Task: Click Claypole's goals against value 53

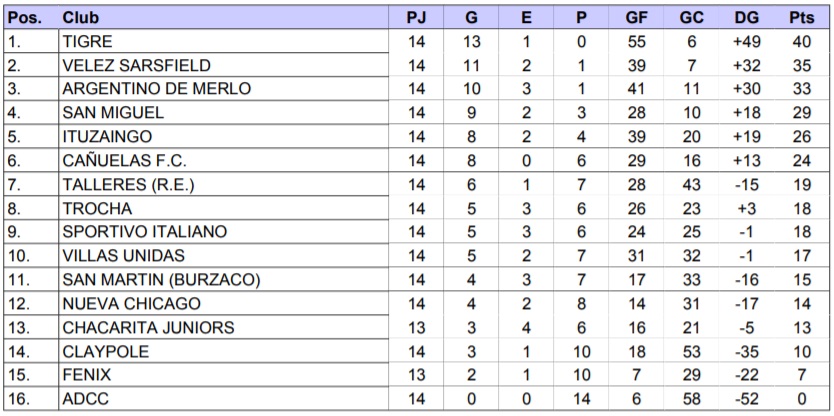Action: click(x=691, y=351)
